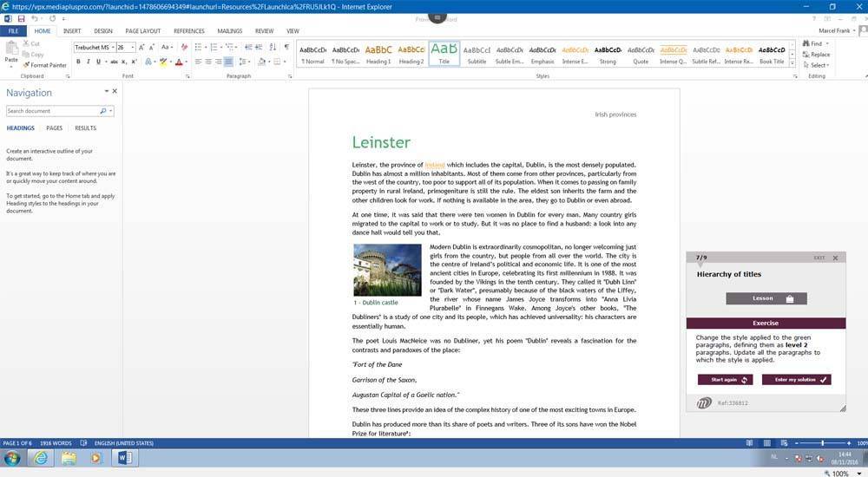Switch to PAGES tab in Navigation pane

coord(54,128)
